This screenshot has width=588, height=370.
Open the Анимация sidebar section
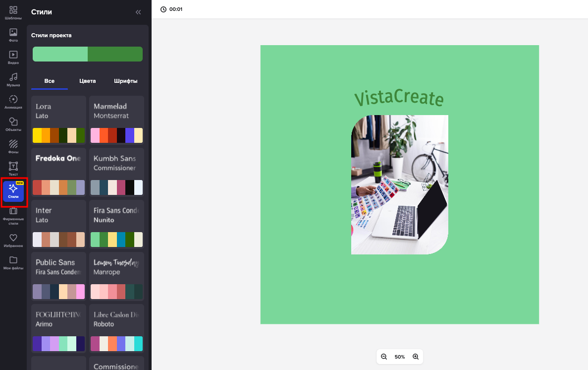(13, 102)
